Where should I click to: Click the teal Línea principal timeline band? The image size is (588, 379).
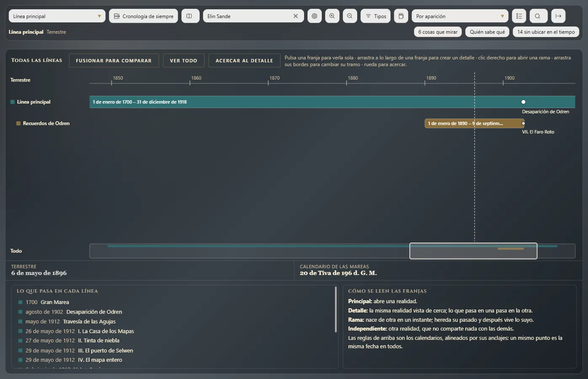332,102
